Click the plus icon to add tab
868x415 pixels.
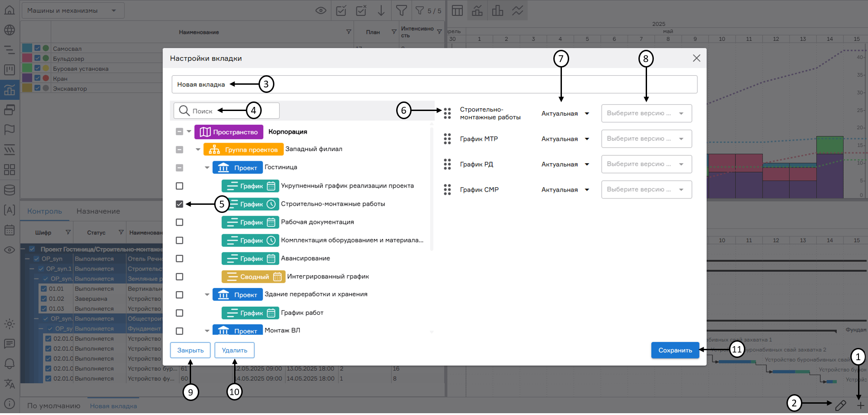(x=860, y=405)
